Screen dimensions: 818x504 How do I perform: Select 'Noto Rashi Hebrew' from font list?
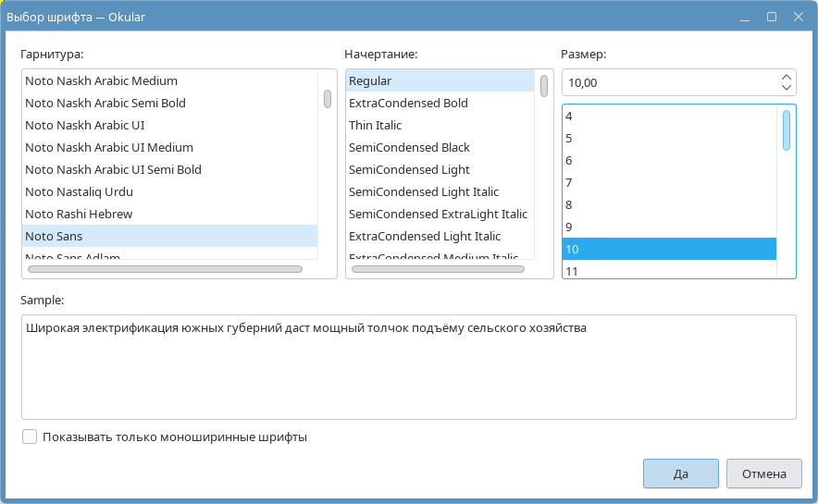[79, 215]
